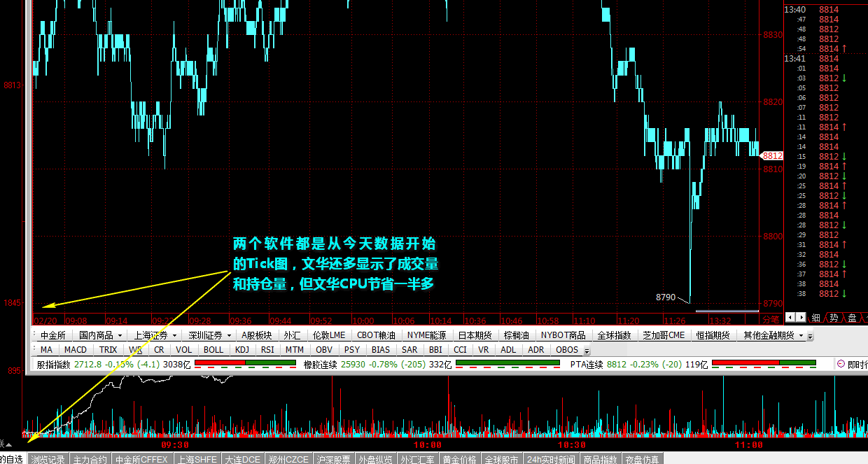The width and height of the screenshot is (868, 464).
Task: Open 芝加哥CME quotes
Action: tap(664, 336)
